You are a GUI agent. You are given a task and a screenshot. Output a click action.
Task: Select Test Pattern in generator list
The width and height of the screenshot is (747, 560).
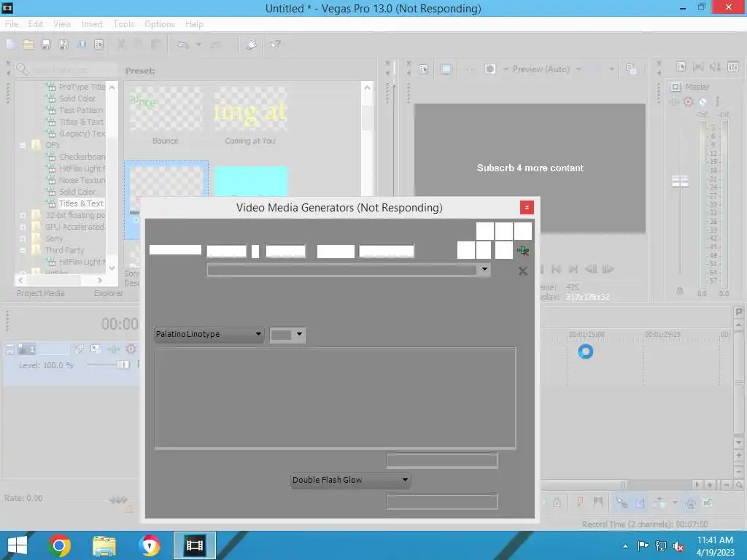tap(81, 110)
